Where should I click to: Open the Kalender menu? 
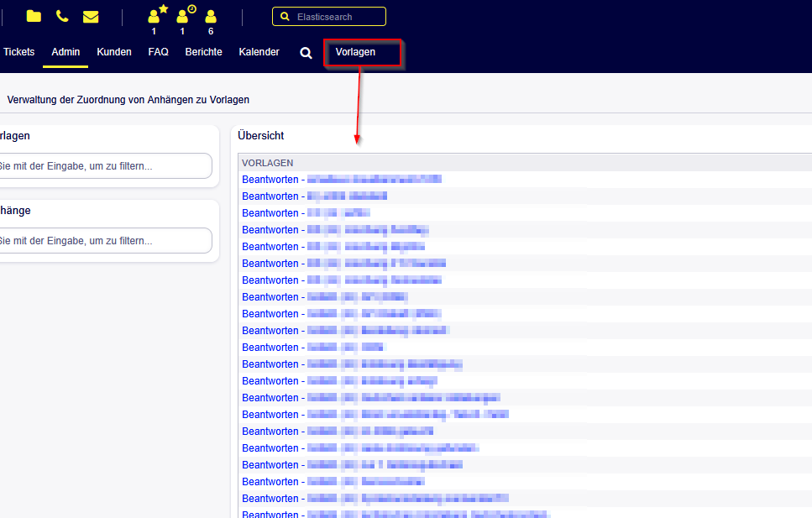pyautogui.click(x=259, y=52)
